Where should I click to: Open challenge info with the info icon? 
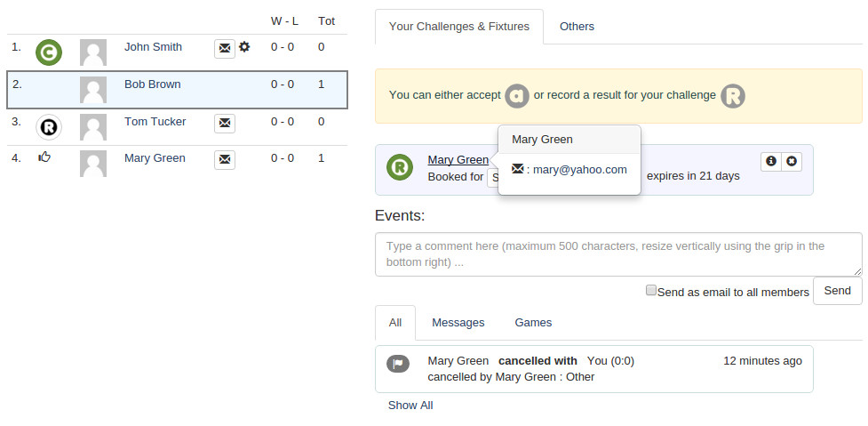[x=771, y=161]
